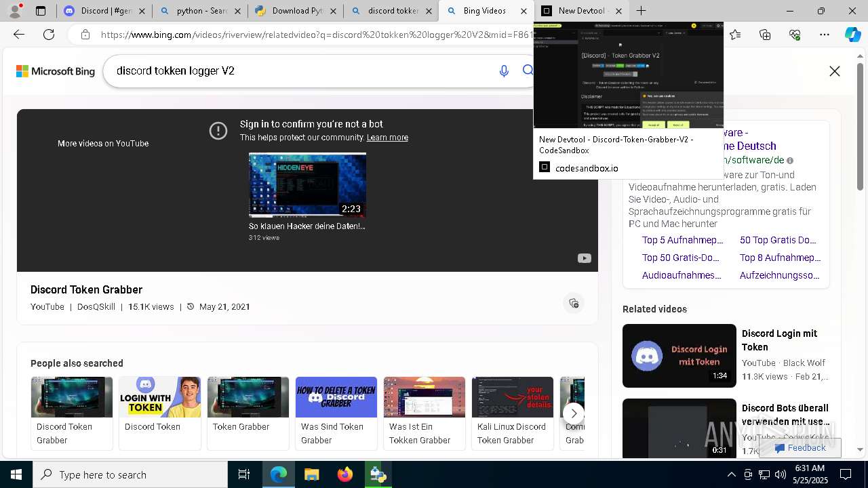Close the Bing Videos tab

click(524, 11)
